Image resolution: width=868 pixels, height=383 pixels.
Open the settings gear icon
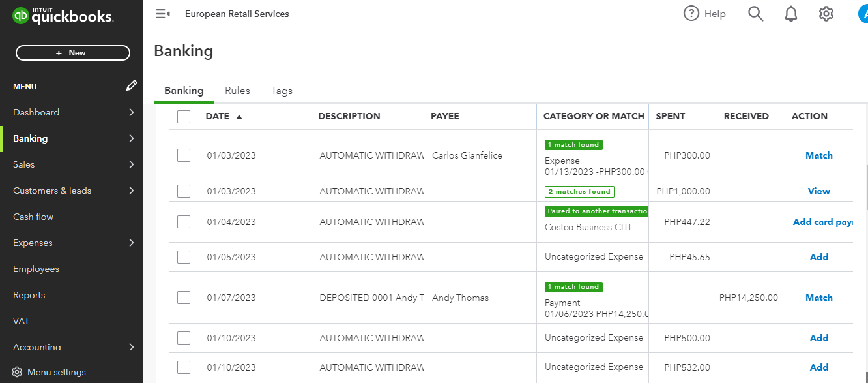(826, 14)
